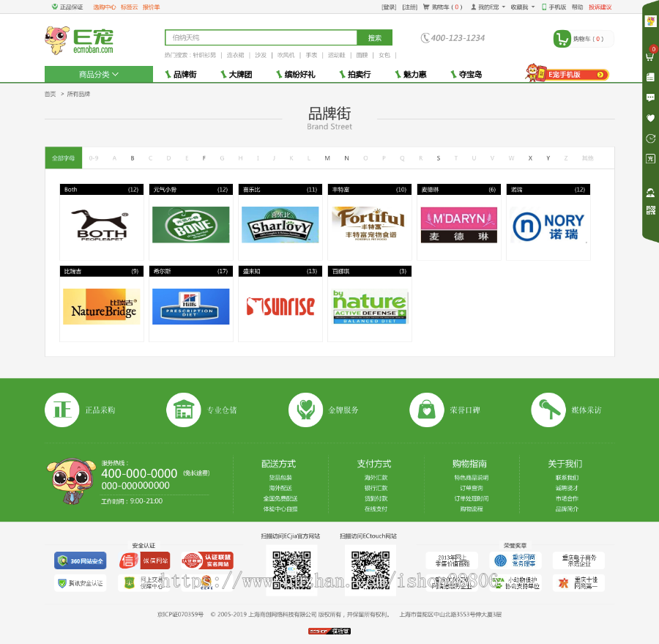Open the shopping cart icon in right sidebar

click(x=650, y=56)
